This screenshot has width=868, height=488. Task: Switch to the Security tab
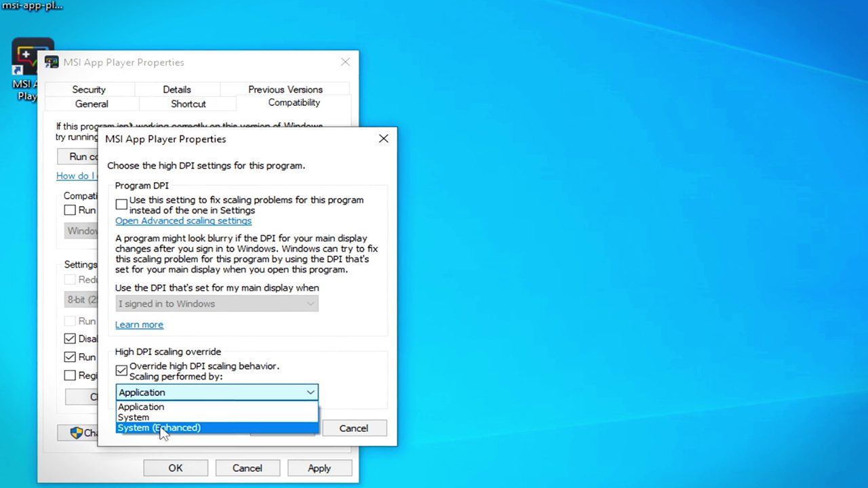click(x=89, y=89)
